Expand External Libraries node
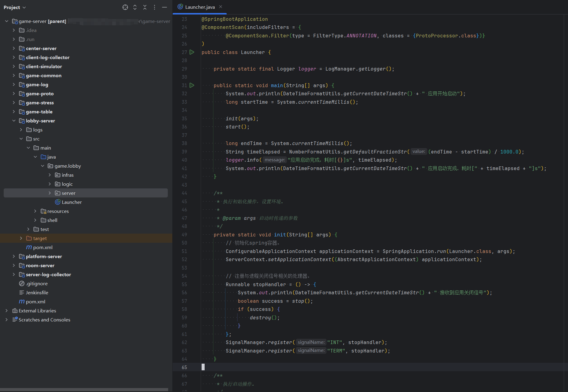568x392 pixels. [x=7, y=311]
